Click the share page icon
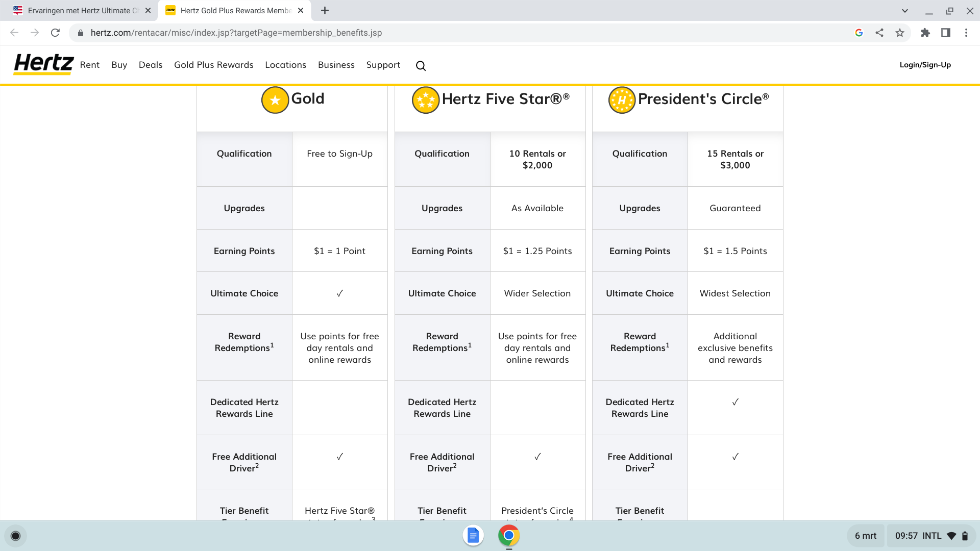The width and height of the screenshot is (980, 551). click(x=879, y=33)
